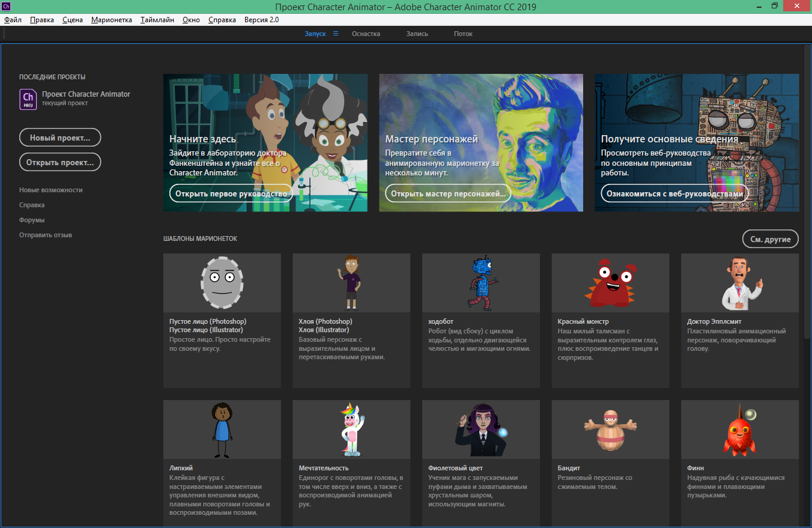Open the Окно menu

coord(192,20)
